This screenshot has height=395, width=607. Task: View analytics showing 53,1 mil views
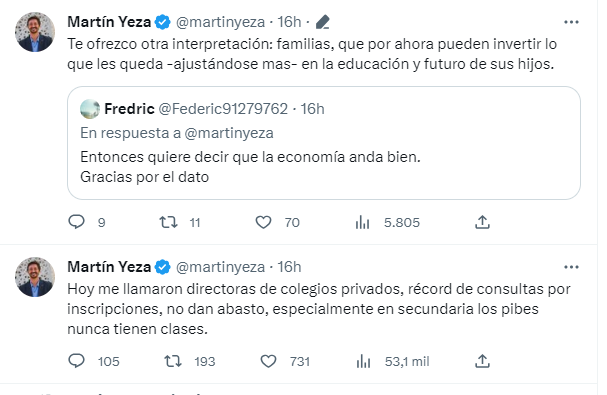coord(363,361)
